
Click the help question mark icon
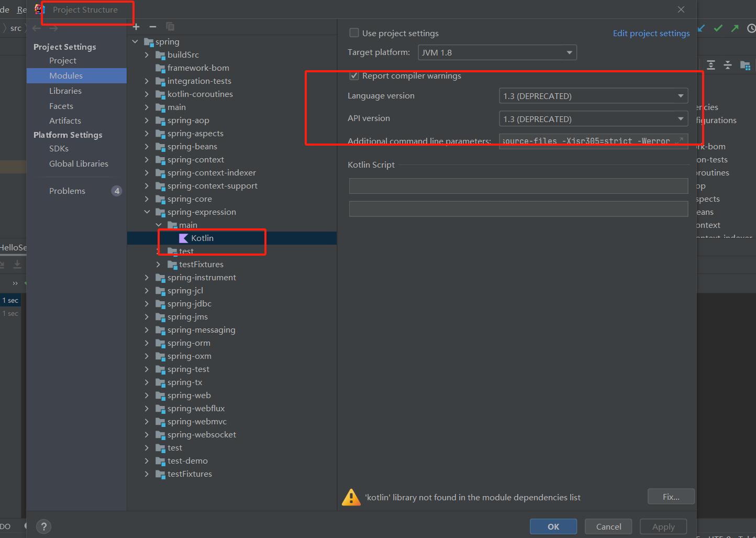(44, 526)
